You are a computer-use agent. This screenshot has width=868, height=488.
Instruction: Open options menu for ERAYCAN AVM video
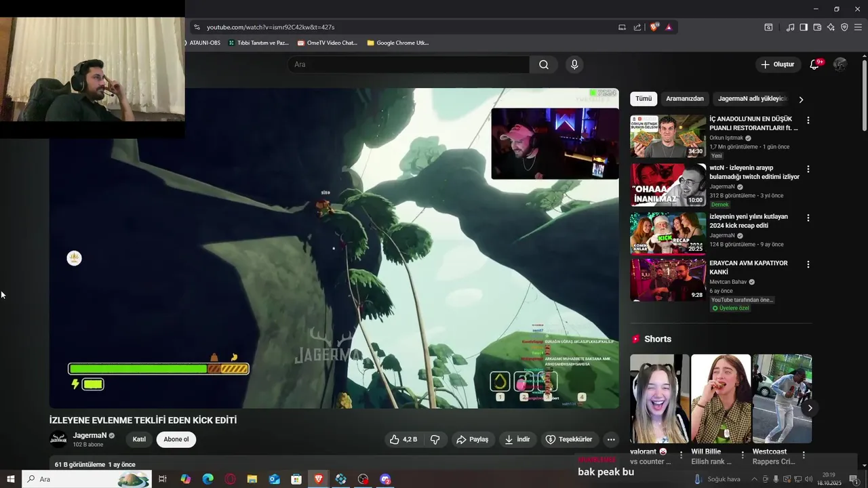click(808, 264)
